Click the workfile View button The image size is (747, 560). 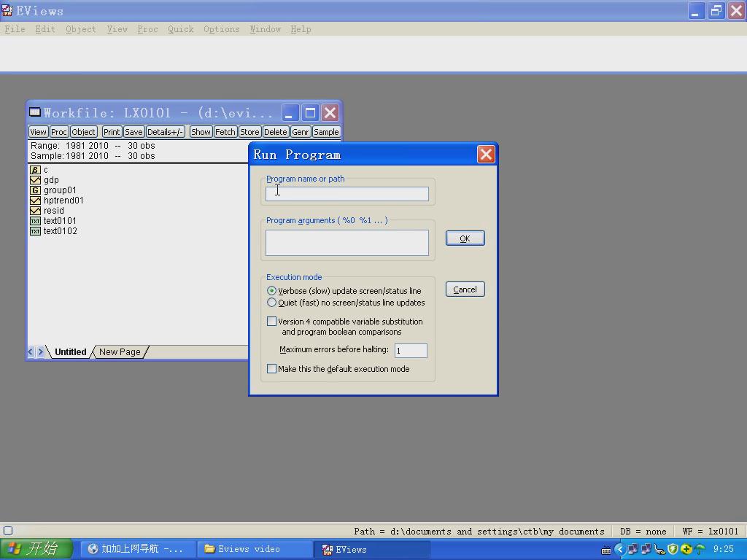(38, 132)
